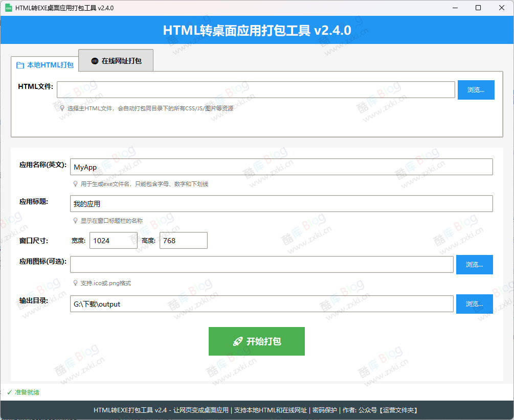Click the exe app icon in title bar
The image size is (514, 420).
click(x=8, y=8)
